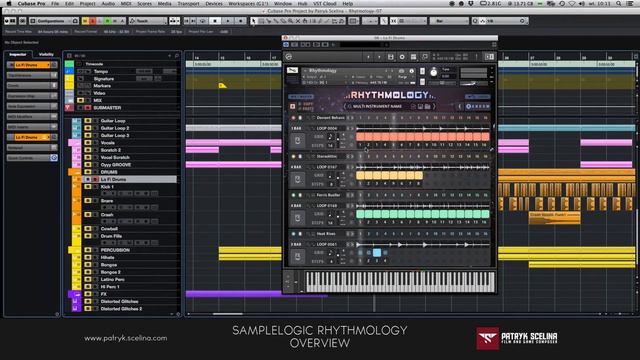Open the File menu
Viewport: 640px width, 360px height.
[x=55, y=3]
